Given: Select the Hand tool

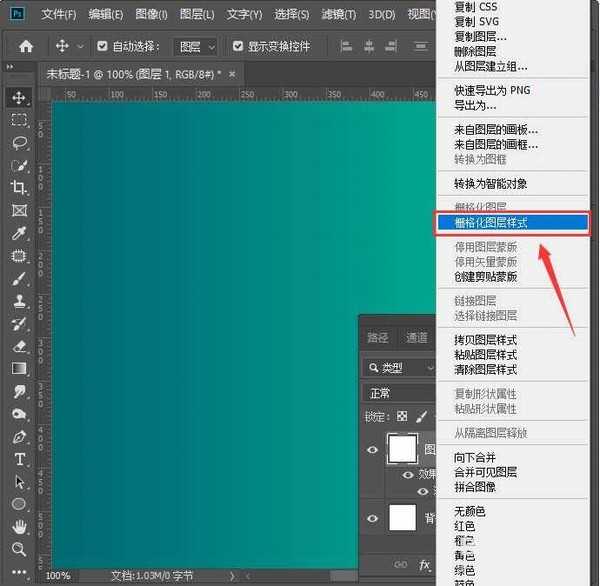Looking at the screenshot, I should coord(18,526).
